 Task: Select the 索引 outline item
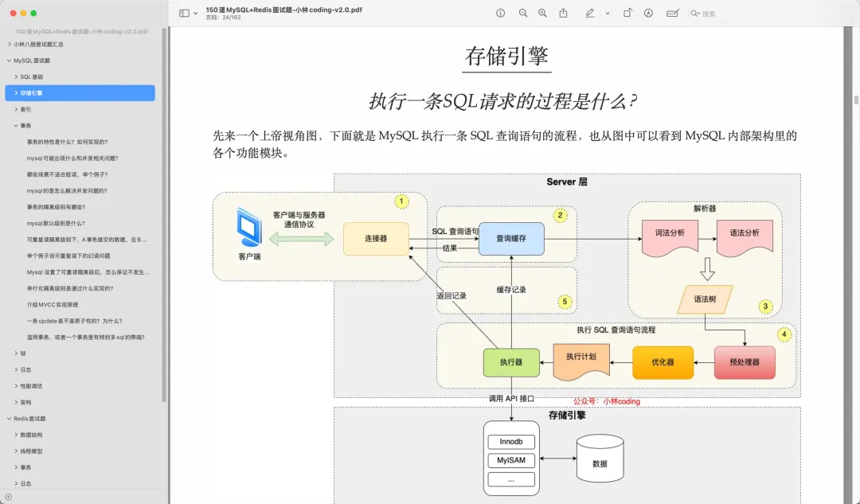click(25, 109)
